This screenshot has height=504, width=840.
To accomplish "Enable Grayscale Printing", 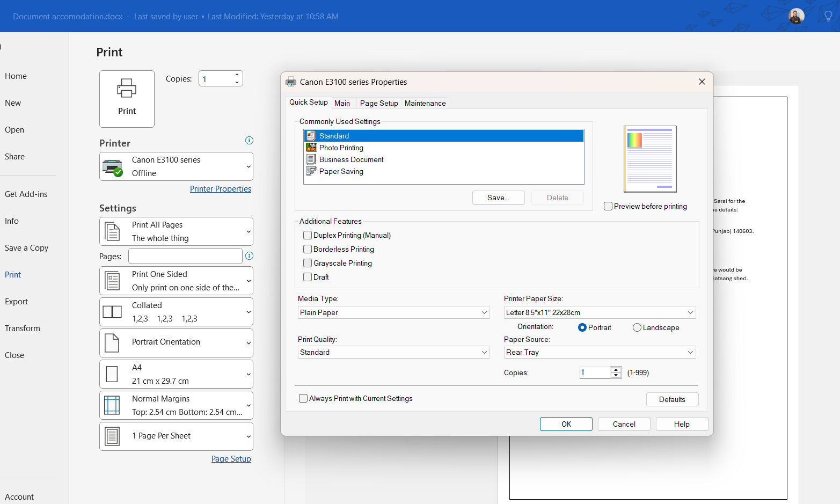I will (x=307, y=263).
